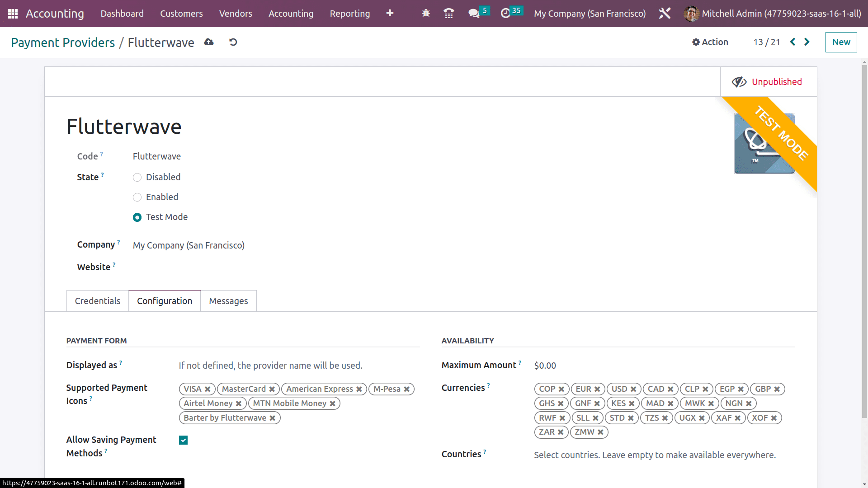Click the debug/bug report icon
Image resolution: width=868 pixels, height=488 pixels.
tap(426, 13)
